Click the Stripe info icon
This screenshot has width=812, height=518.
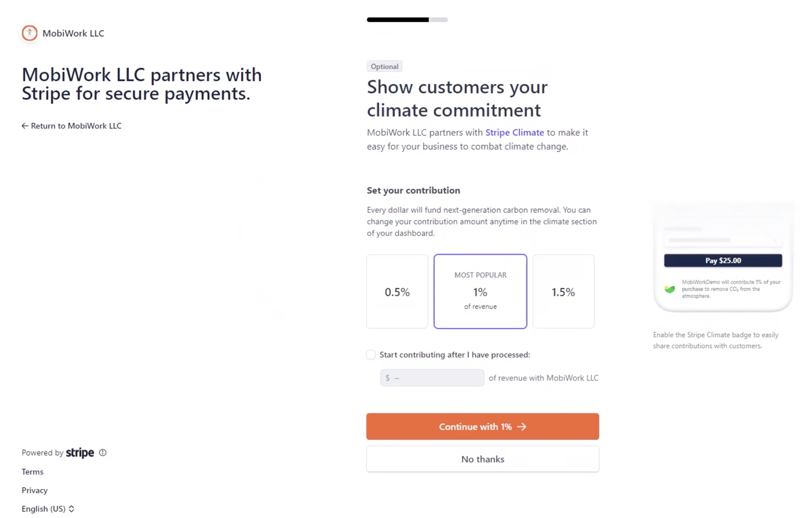tap(102, 453)
